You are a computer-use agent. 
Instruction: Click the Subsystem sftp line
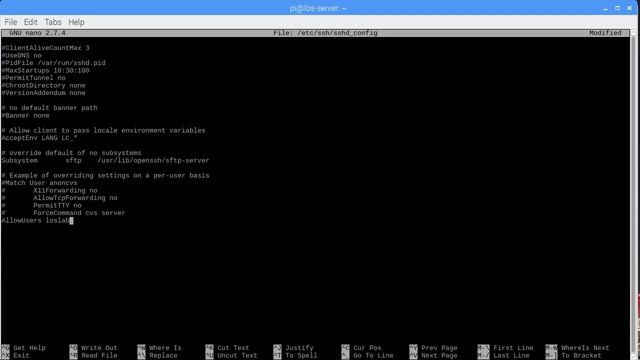105,160
